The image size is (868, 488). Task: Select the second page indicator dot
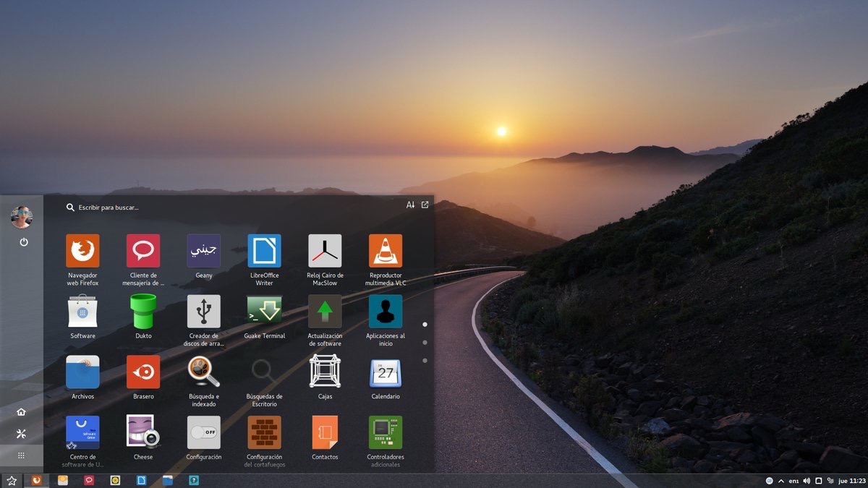click(x=425, y=341)
